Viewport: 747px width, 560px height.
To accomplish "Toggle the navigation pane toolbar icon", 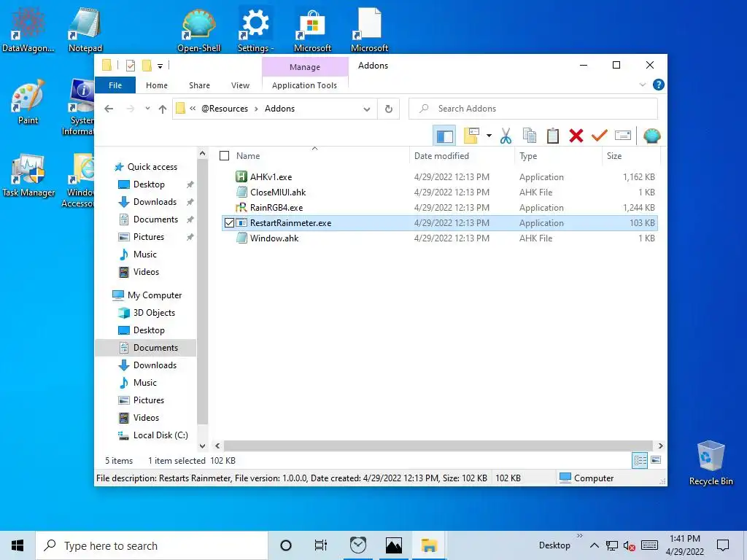I will tap(444, 136).
